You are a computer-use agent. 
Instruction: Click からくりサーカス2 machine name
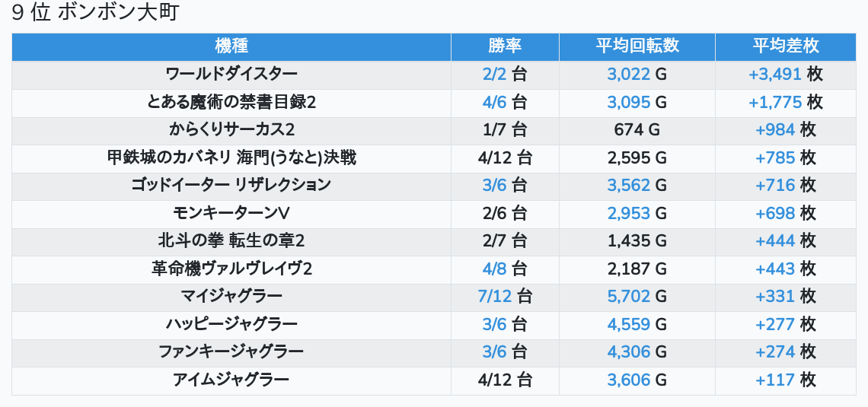(x=231, y=130)
